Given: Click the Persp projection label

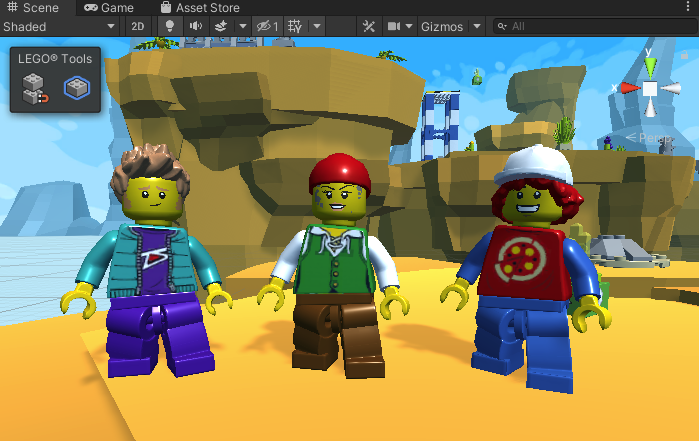Looking at the screenshot, I should pos(650,138).
